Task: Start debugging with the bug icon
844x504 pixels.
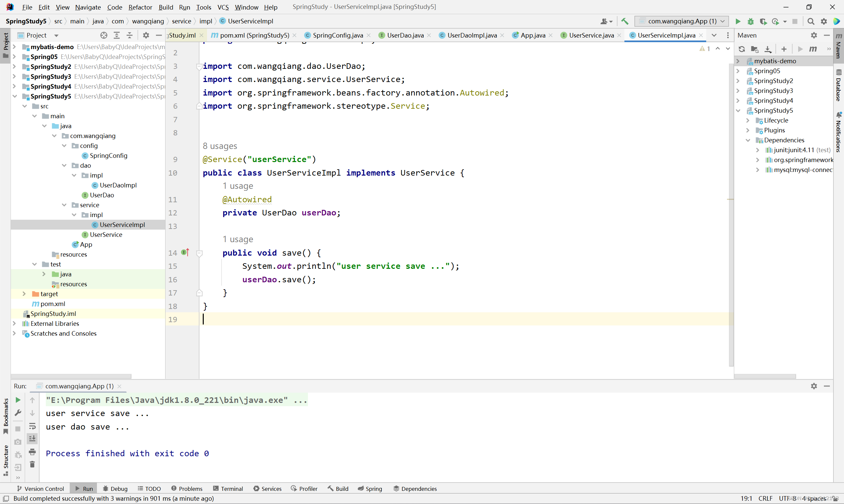Action: point(750,21)
